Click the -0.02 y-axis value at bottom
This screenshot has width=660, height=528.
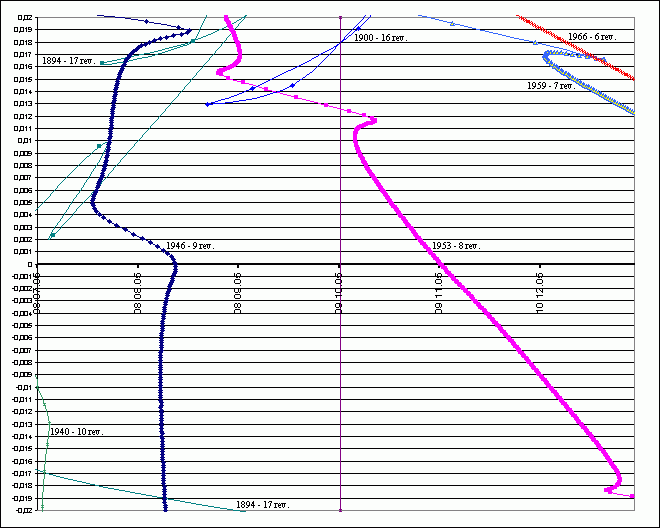22,510
